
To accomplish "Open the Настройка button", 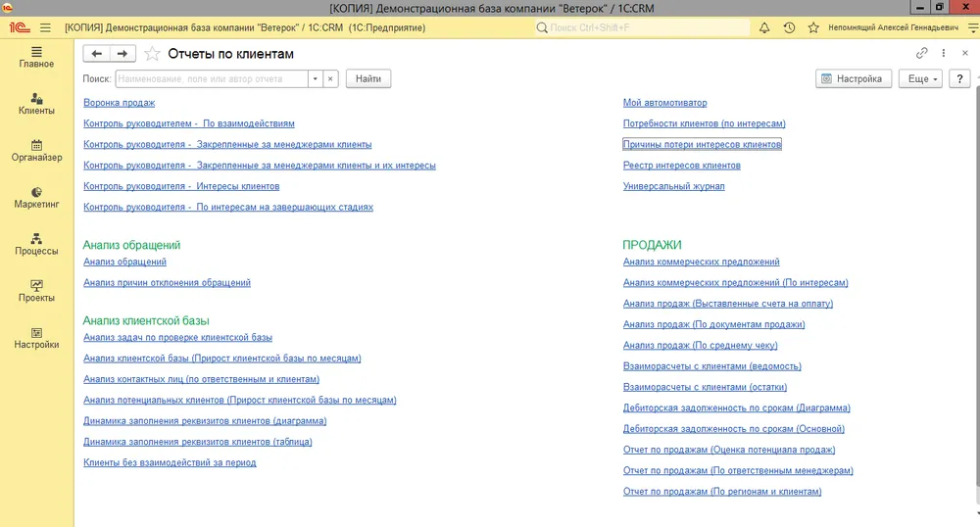I will pyautogui.click(x=854, y=78).
